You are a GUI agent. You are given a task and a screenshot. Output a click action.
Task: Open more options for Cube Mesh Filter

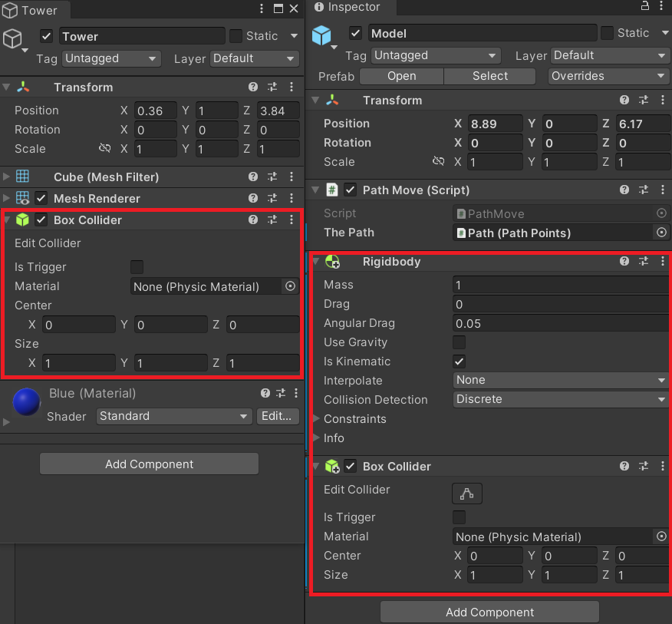292,177
